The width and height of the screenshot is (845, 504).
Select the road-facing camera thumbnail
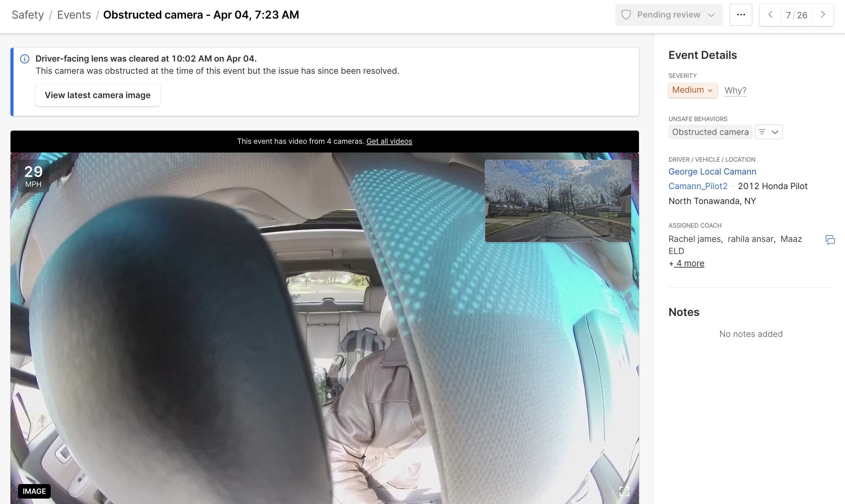click(558, 201)
